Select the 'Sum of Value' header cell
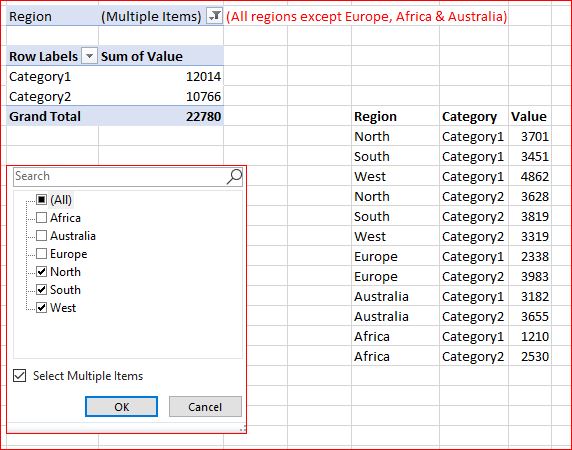 point(161,56)
